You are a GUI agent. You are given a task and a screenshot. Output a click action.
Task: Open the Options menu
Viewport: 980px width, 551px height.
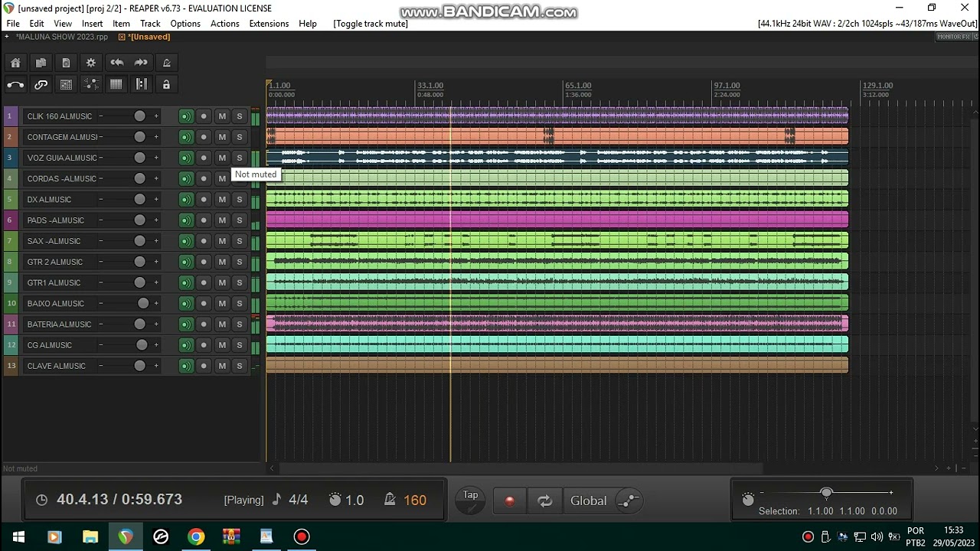coord(185,24)
